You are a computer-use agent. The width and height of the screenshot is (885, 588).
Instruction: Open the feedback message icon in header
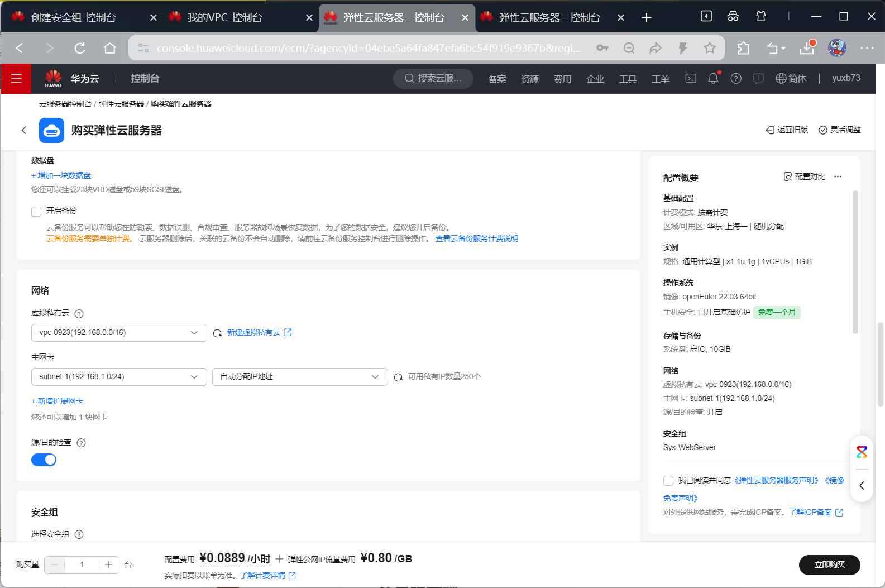tap(758, 78)
